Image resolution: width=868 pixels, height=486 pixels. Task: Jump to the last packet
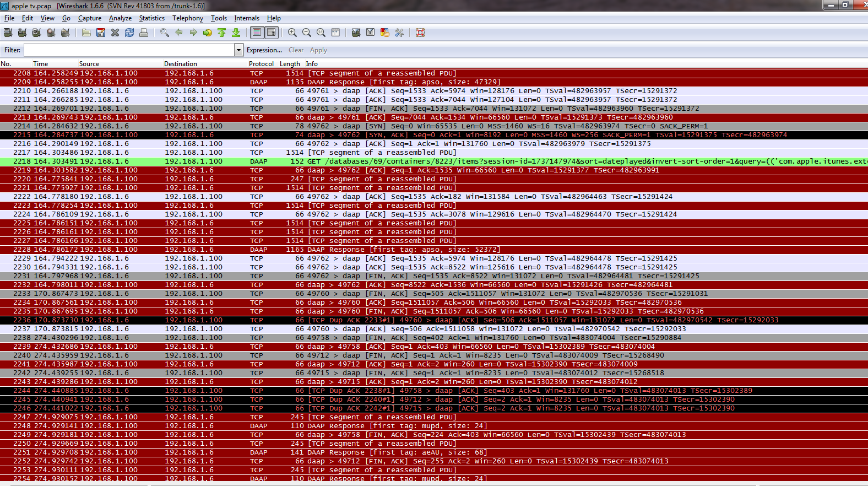click(236, 33)
